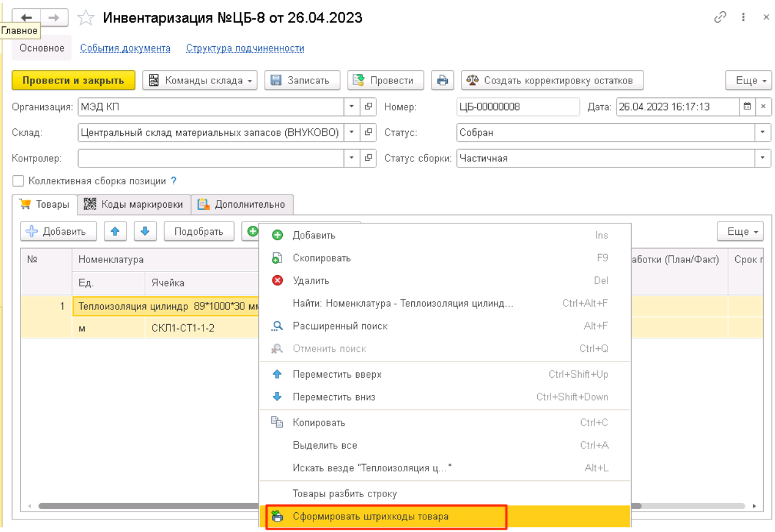
Task: Click Провести и закрыть button
Action: tap(73, 80)
